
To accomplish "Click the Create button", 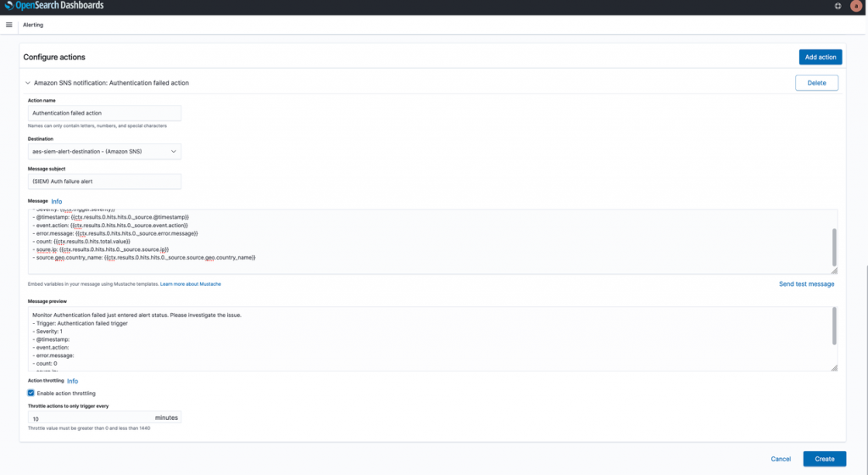I will coord(824,459).
